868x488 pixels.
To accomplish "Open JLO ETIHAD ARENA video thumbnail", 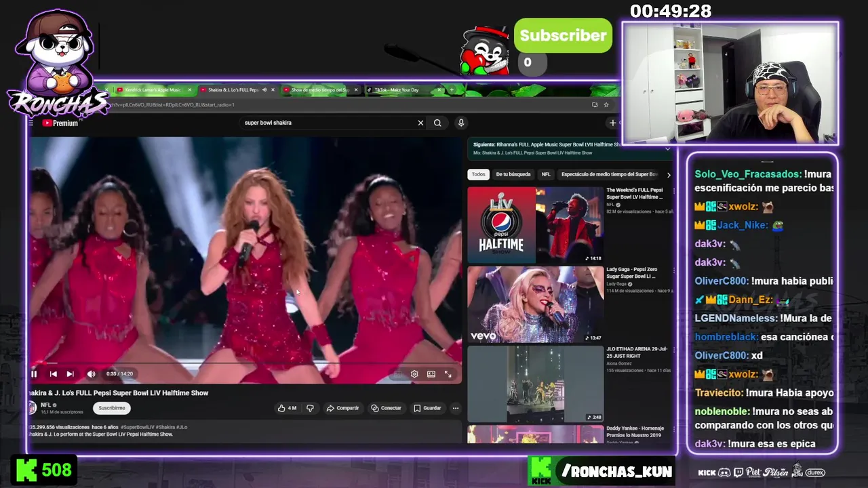I will point(535,384).
